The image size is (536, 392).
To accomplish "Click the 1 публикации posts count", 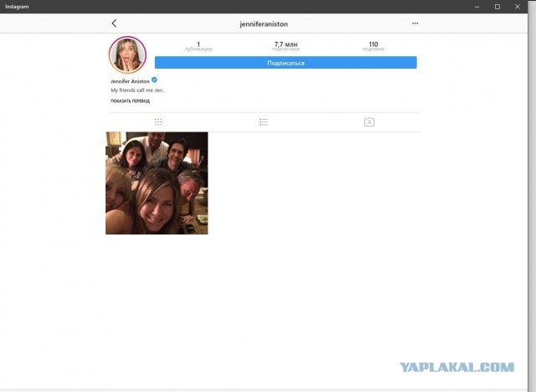I will [x=198, y=46].
